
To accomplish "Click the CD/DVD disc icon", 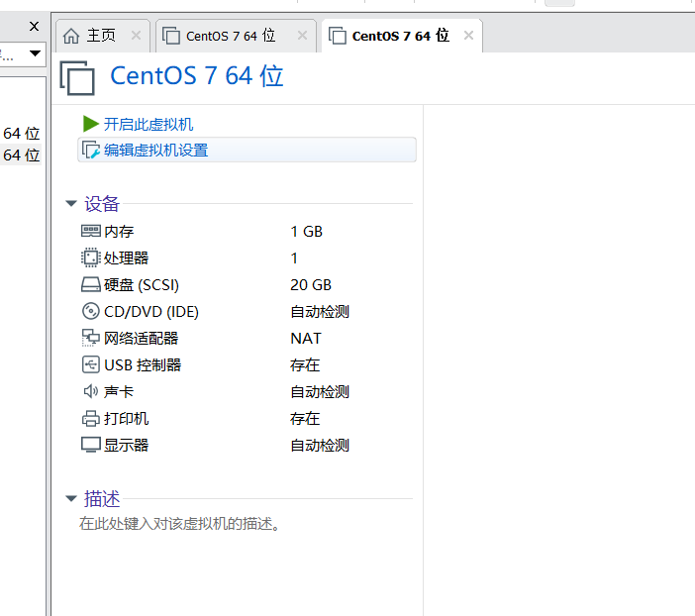I will (x=91, y=311).
